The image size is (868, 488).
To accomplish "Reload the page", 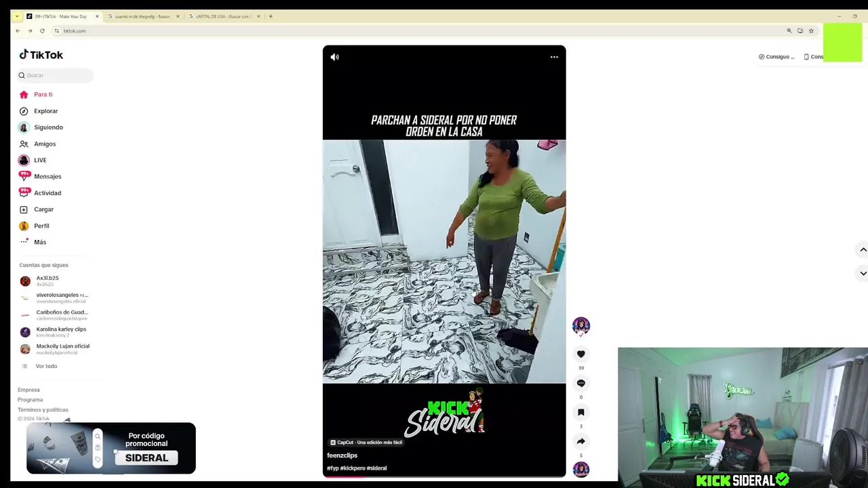I will click(42, 30).
